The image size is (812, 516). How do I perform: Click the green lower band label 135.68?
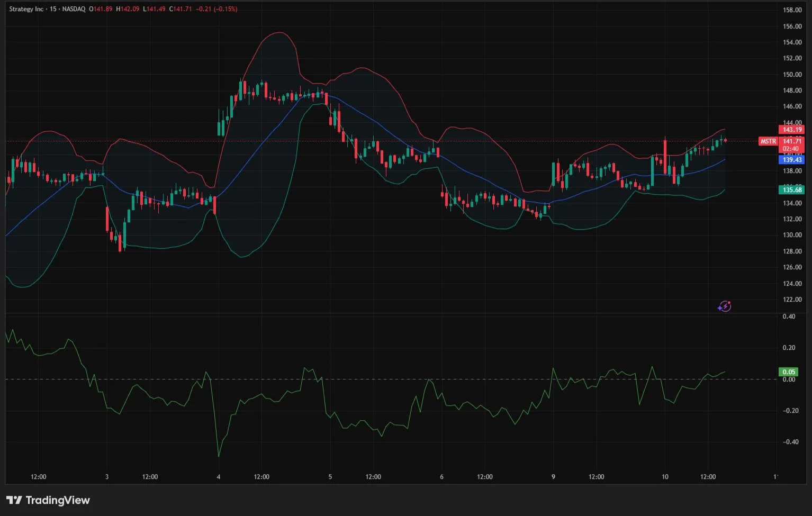[x=791, y=189]
